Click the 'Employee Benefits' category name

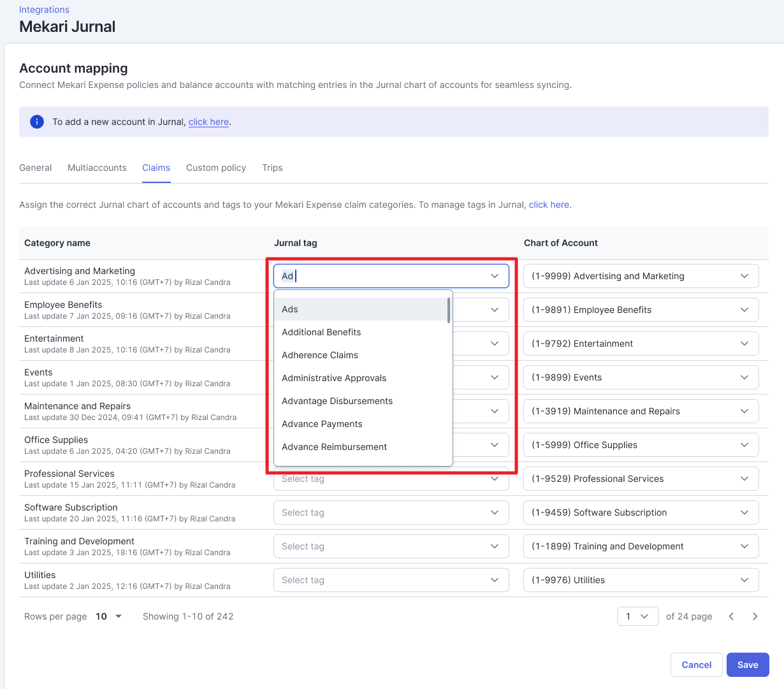pyautogui.click(x=63, y=305)
